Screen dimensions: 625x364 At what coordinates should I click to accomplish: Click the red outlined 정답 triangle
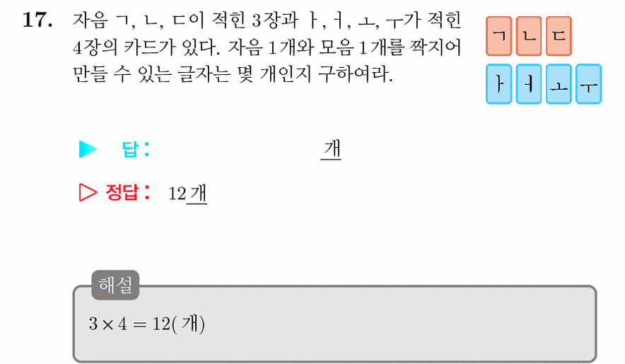tap(88, 192)
